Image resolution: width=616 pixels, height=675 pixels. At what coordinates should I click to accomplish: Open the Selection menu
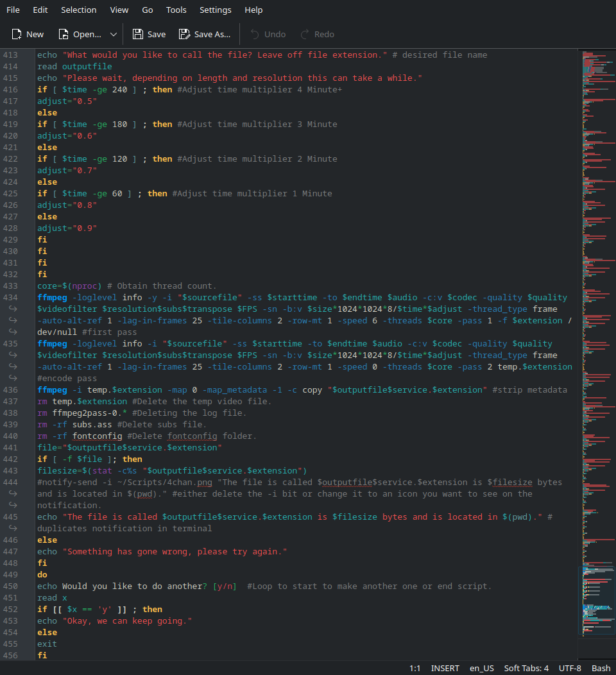pyautogui.click(x=79, y=10)
